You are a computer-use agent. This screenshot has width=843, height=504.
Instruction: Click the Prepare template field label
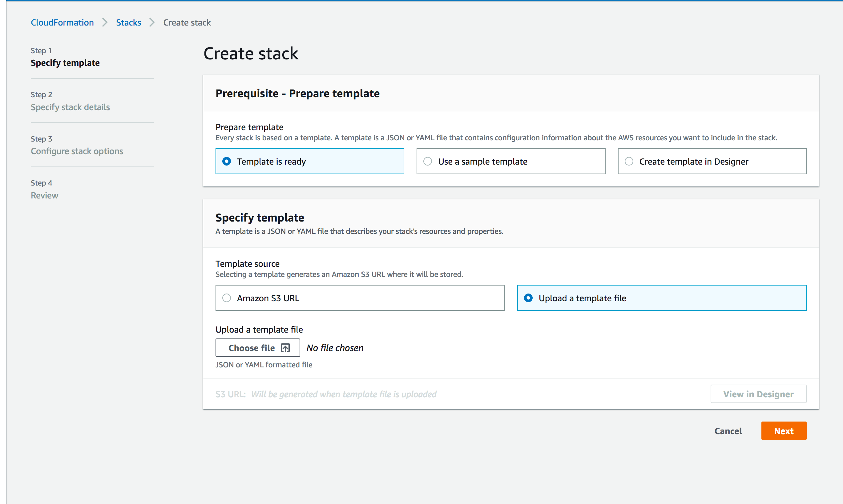(249, 127)
